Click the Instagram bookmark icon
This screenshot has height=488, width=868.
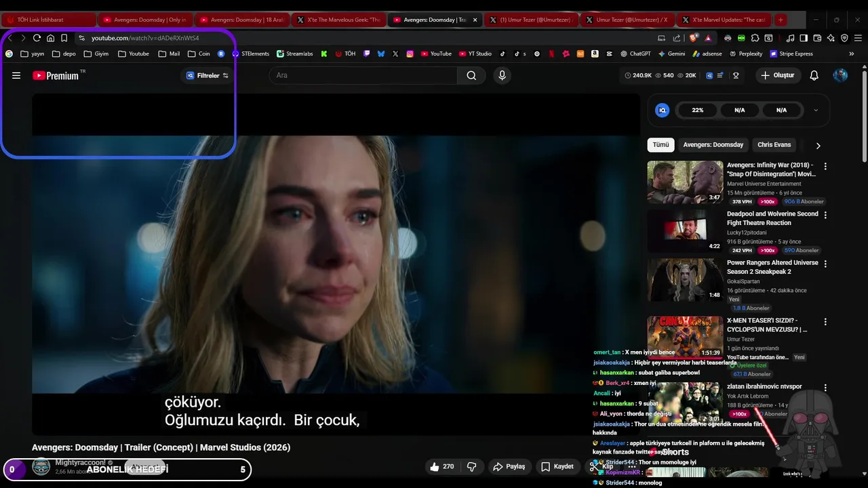[x=410, y=54]
